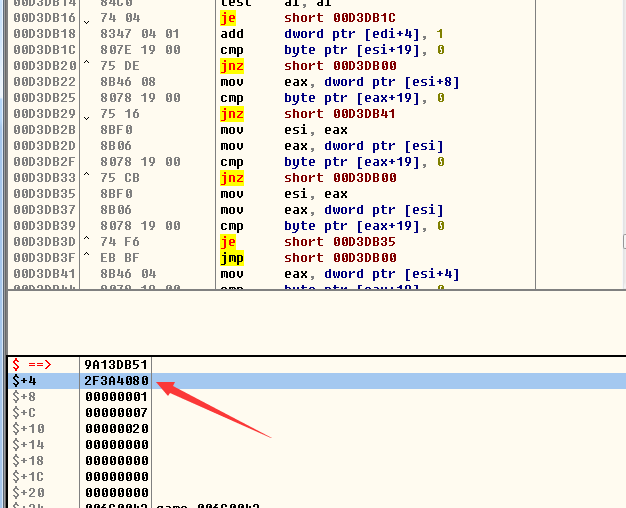Click the jnz instruction at 00D3DB33
The width and height of the screenshot is (626, 508).
coord(308,178)
